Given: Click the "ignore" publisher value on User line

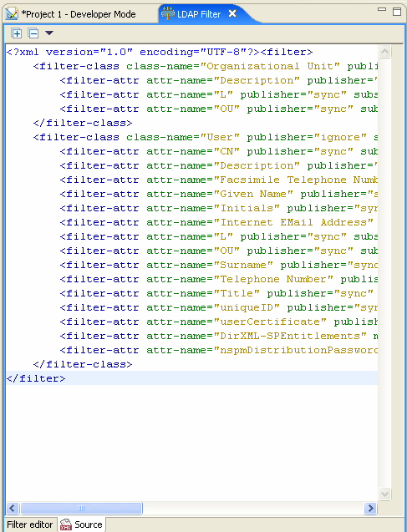Looking at the screenshot, I should click(340, 137).
